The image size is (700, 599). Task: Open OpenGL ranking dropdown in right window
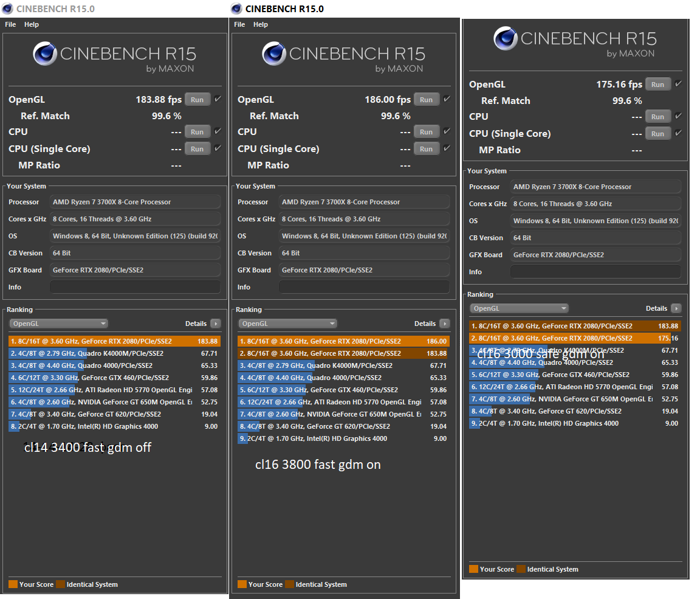(x=519, y=308)
